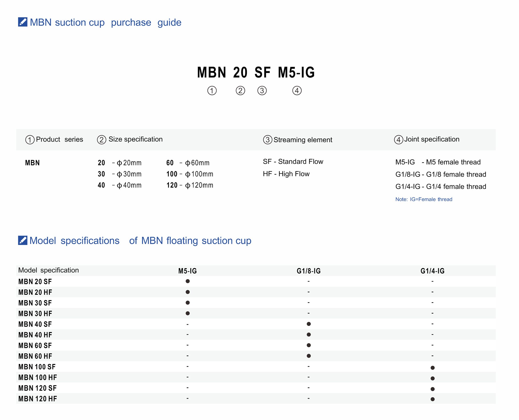This screenshot has height=420, width=519.
Task: Click circled number 2 under model code
Action: coord(240,91)
